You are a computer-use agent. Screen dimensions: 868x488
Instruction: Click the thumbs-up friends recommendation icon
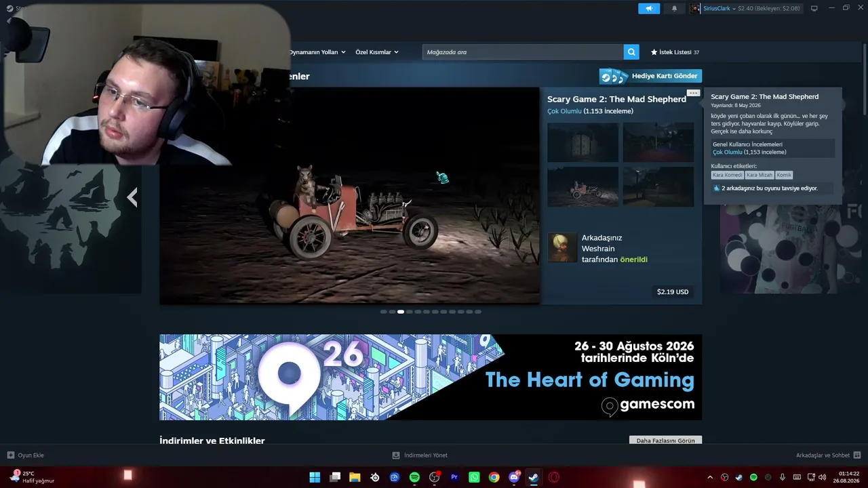716,188
